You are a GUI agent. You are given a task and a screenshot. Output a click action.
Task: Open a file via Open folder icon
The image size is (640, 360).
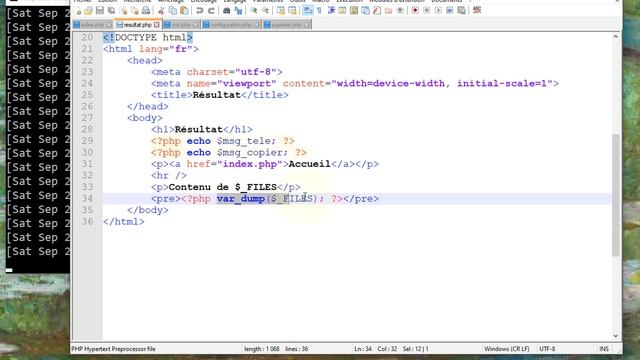tap(88, 11)
